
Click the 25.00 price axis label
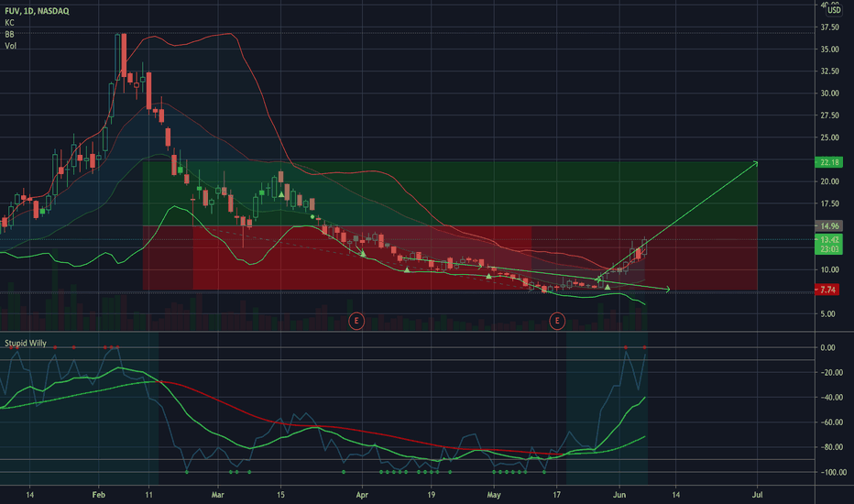click(x=829, y=137)
